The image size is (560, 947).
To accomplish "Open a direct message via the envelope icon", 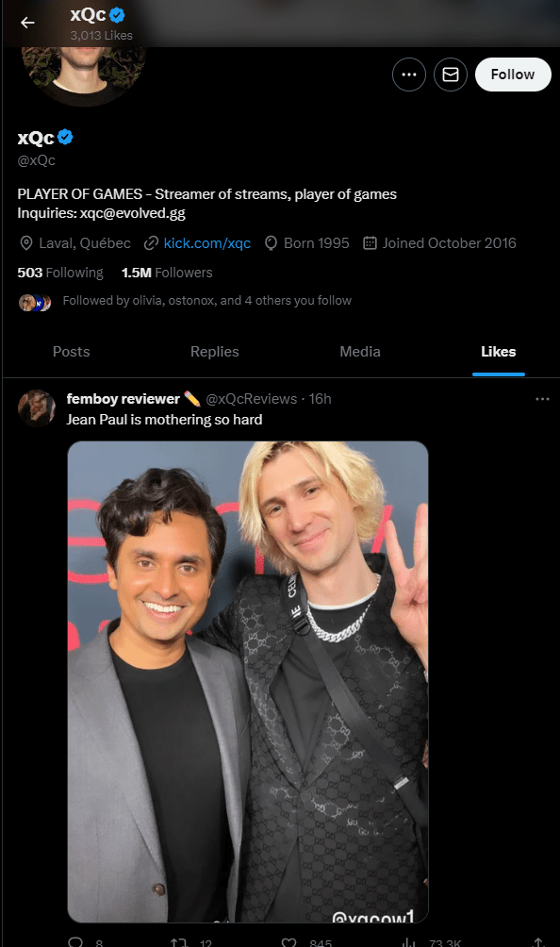I will tap(450, 74).
